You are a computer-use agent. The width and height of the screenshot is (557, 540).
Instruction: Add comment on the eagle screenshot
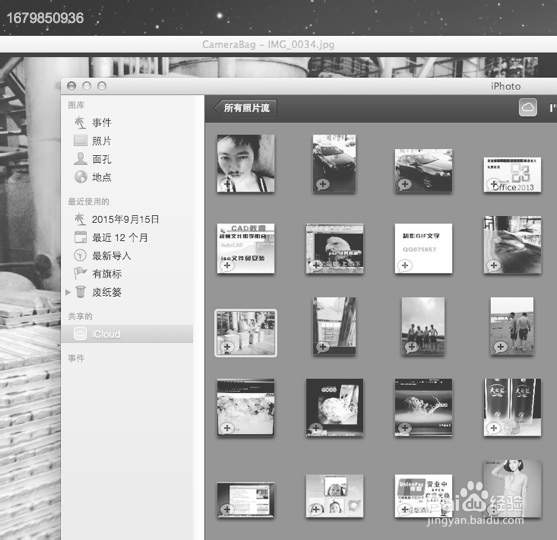(316, 265)
